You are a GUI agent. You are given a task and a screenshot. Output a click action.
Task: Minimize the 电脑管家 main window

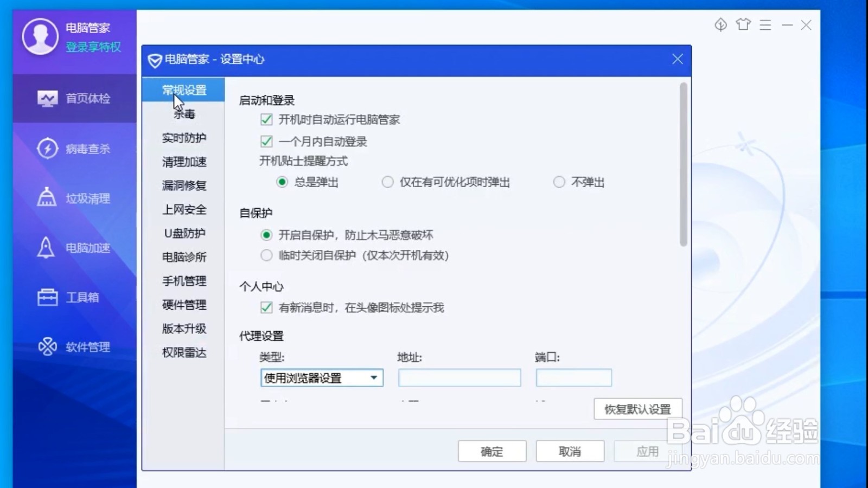787,25
